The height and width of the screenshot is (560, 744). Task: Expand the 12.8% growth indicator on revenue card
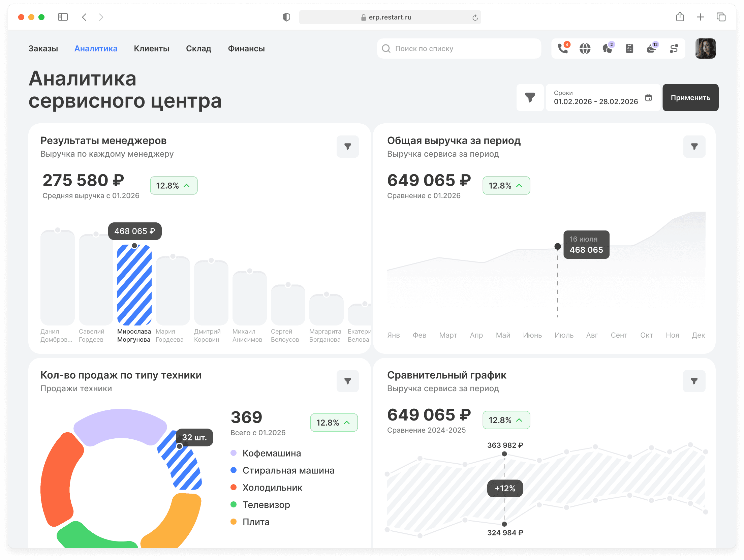coord(506,185)
